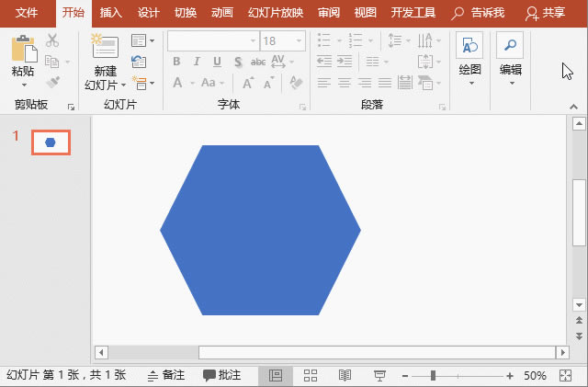Open the 插入 ribbon tab
The height and width of the screenshot is (387, 588).
click(x=110, y=13)
